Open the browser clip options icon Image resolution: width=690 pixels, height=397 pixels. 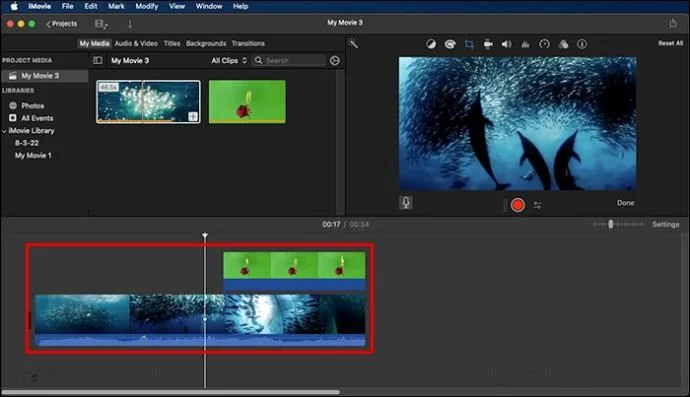click(x=334, y=61)
